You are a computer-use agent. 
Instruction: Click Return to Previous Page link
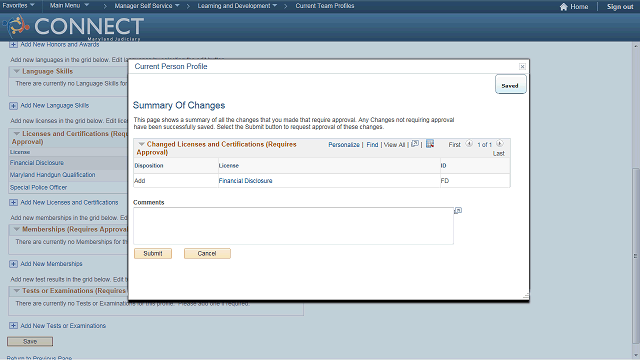(x=39, y=358)
